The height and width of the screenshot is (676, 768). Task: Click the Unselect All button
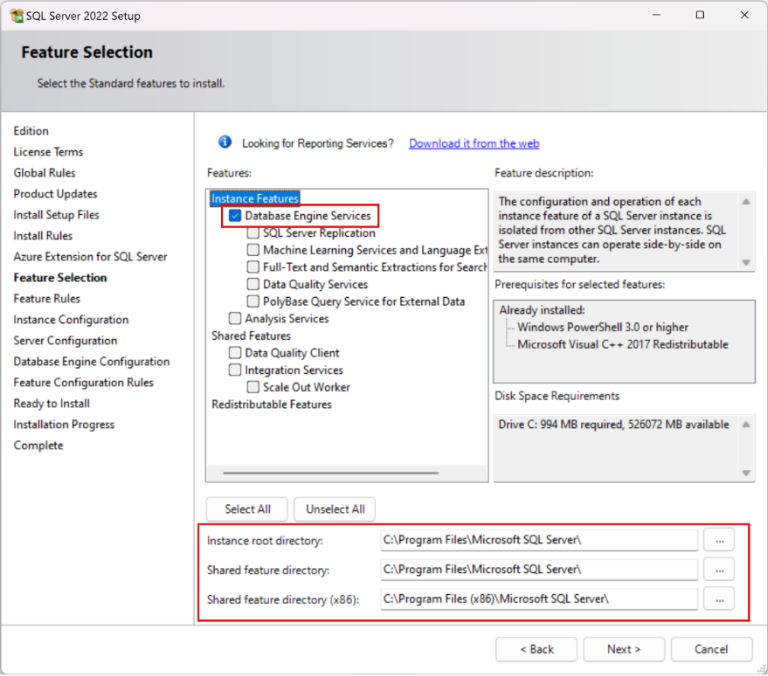[x=335, y=509]
